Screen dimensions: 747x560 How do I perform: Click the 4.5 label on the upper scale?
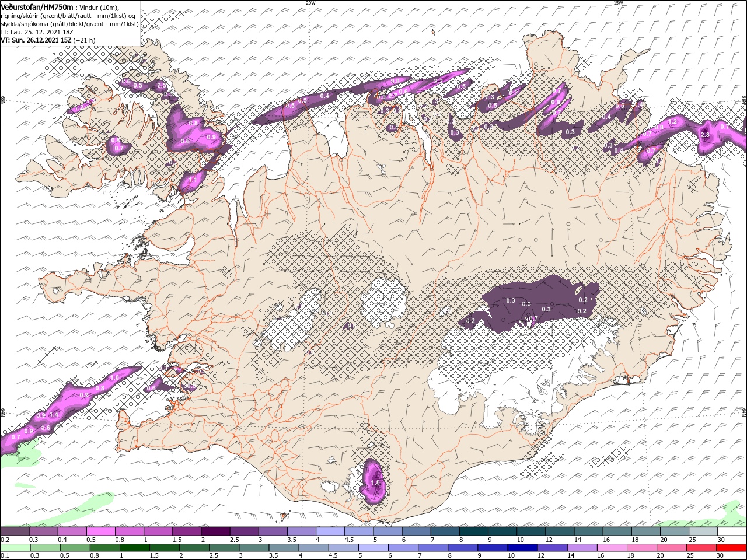click(349, 540)
